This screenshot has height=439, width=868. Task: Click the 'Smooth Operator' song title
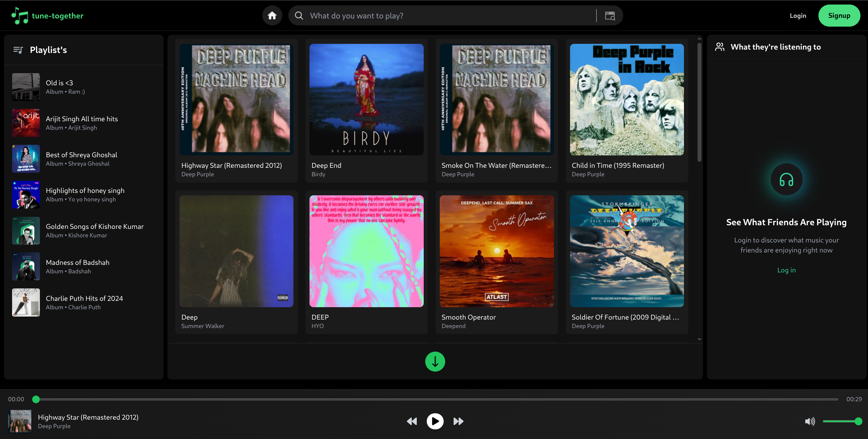point(468,317)
